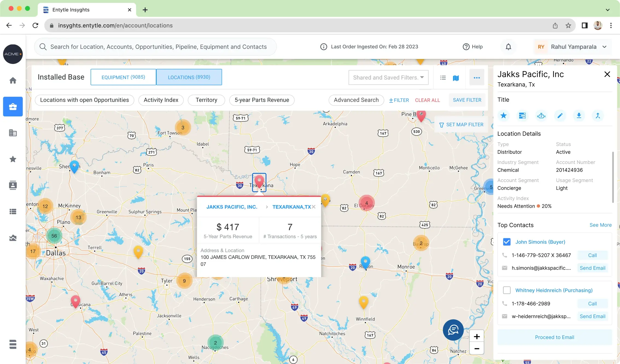Click the account details card icon in panel

522,116
